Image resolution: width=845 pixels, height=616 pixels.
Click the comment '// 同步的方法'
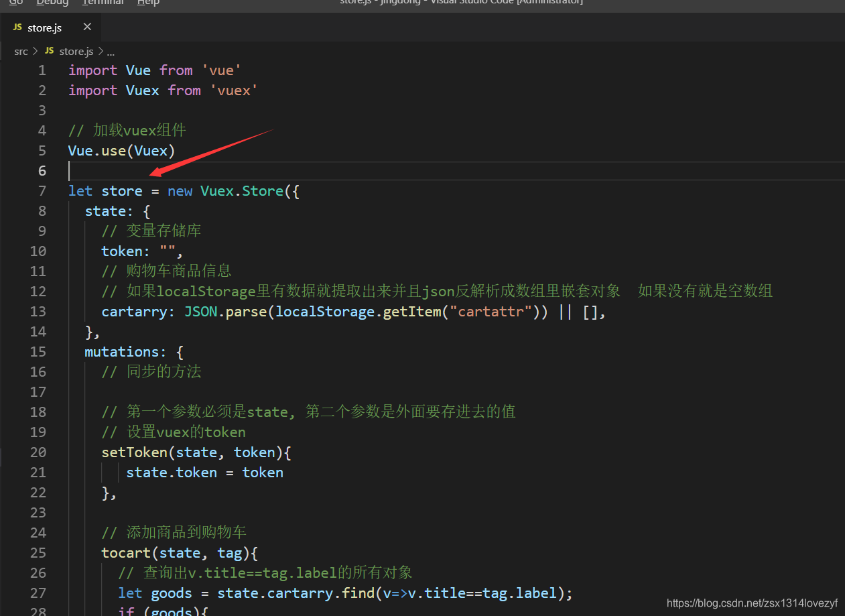[151, 372]
